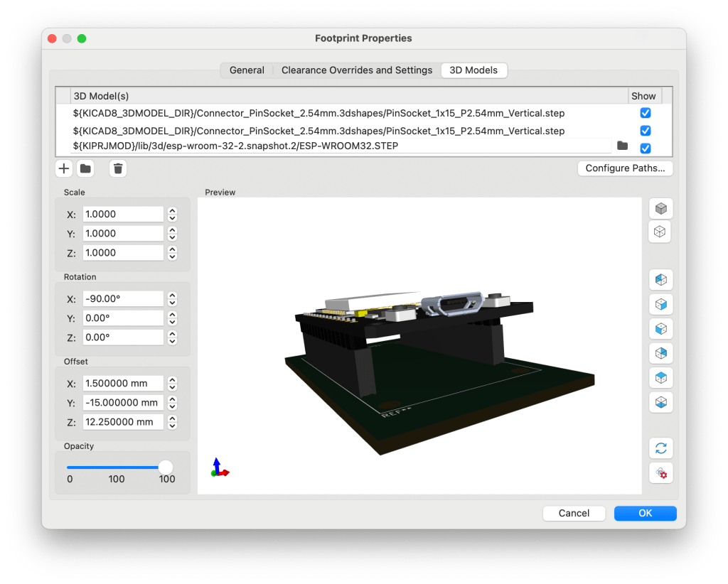Click the solid gray cube preview icon
728x584 pixels.
(660, 209)
